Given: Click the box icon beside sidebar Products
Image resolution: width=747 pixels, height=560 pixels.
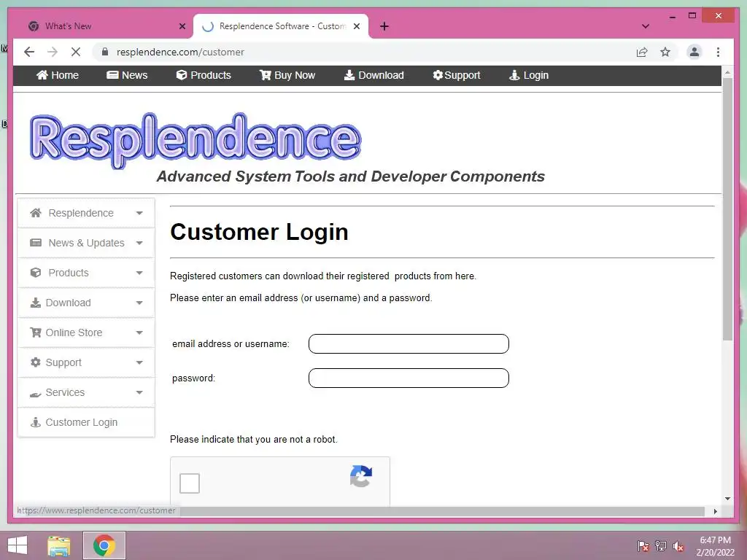Looking at the screenshot, I should (x=36, y=273).
